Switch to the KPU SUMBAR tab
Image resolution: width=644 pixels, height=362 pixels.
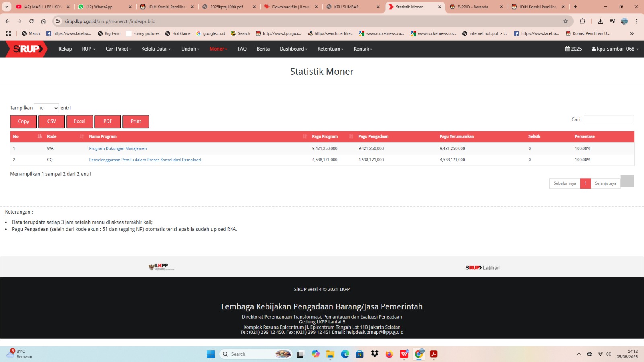point(350,7)
